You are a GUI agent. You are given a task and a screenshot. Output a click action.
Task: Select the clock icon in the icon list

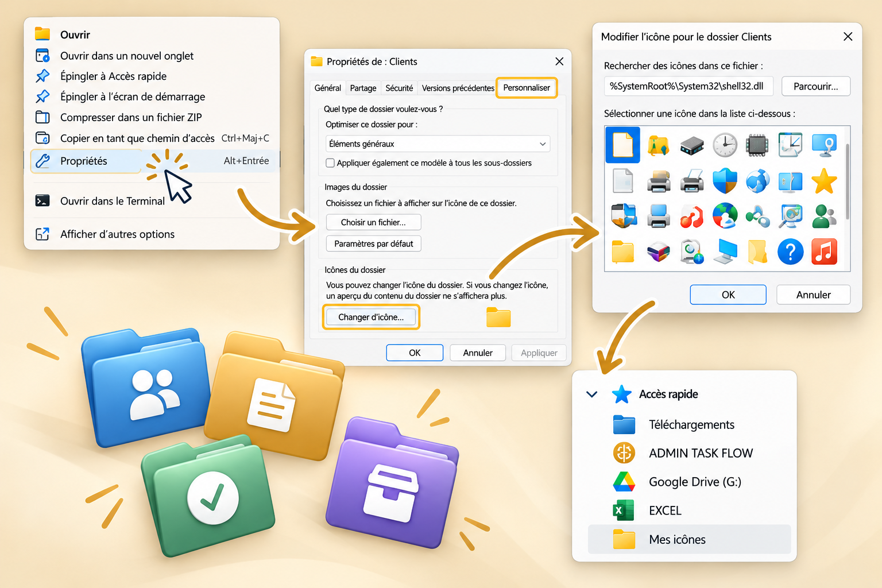coord(725,145)
